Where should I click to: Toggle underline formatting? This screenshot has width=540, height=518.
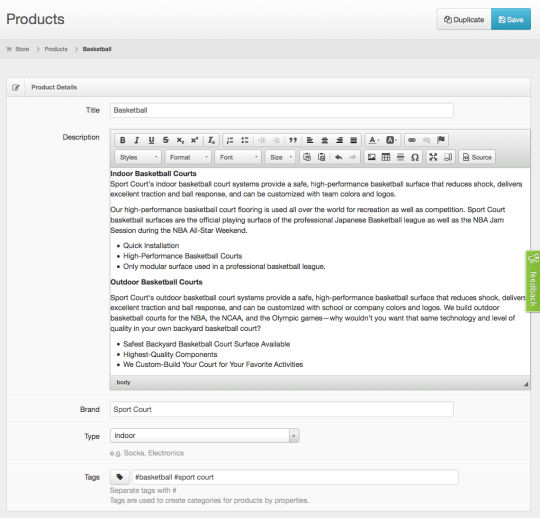point(151,140)
